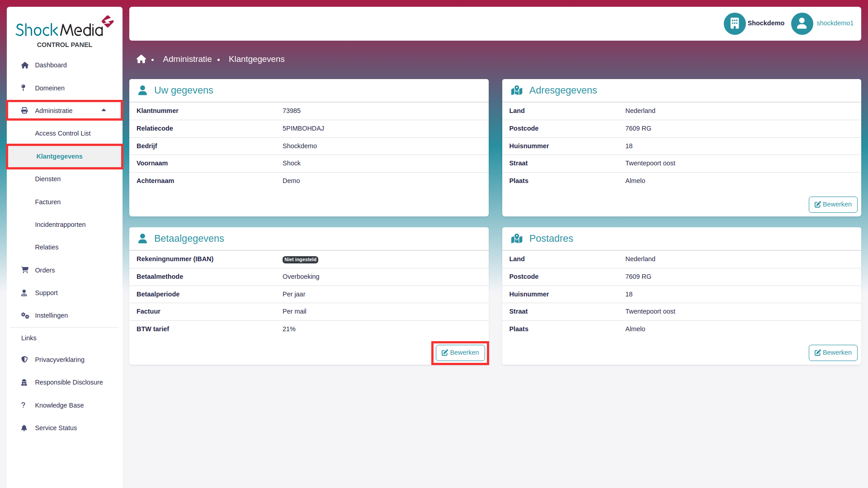The width and height of the screenshot is (868, 488).
Task: Click the Postadres heading
Action: point(551,239)
